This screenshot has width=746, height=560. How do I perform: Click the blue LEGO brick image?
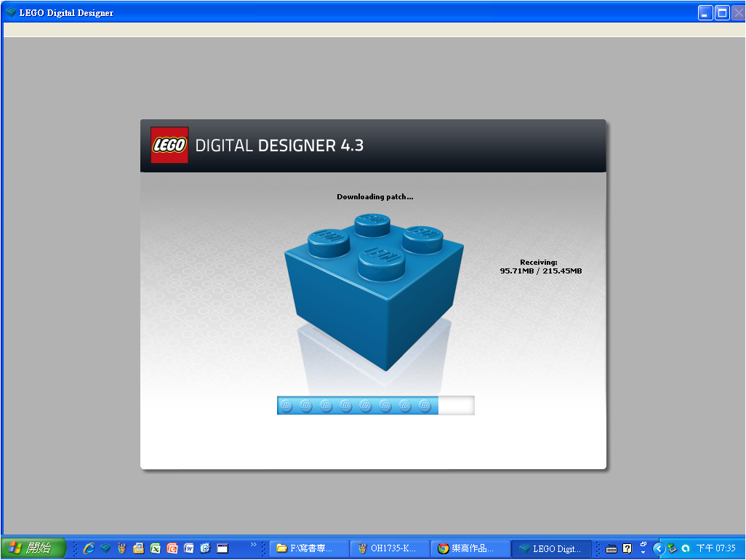tap(374, 291)
